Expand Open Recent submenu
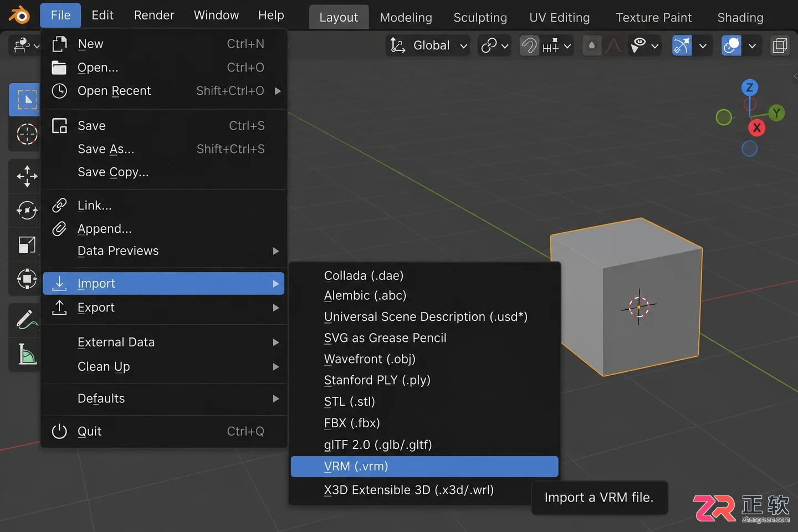 pyautogui.click(x=278, y=91)
